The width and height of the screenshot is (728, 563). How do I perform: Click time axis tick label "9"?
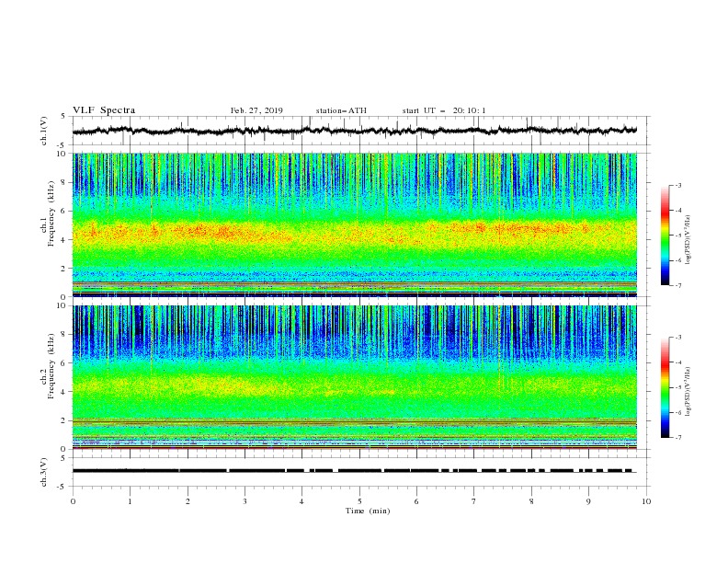588,501
